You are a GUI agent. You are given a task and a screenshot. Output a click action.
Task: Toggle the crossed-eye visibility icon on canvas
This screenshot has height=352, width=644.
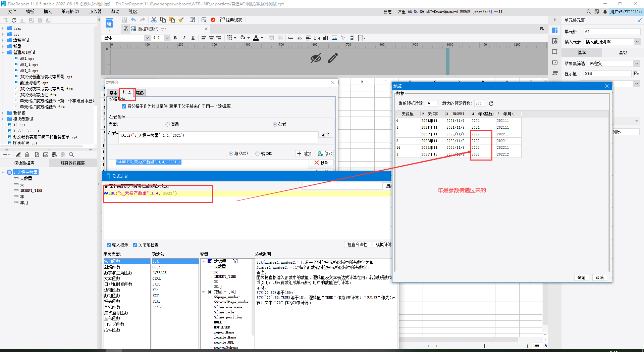316,58
